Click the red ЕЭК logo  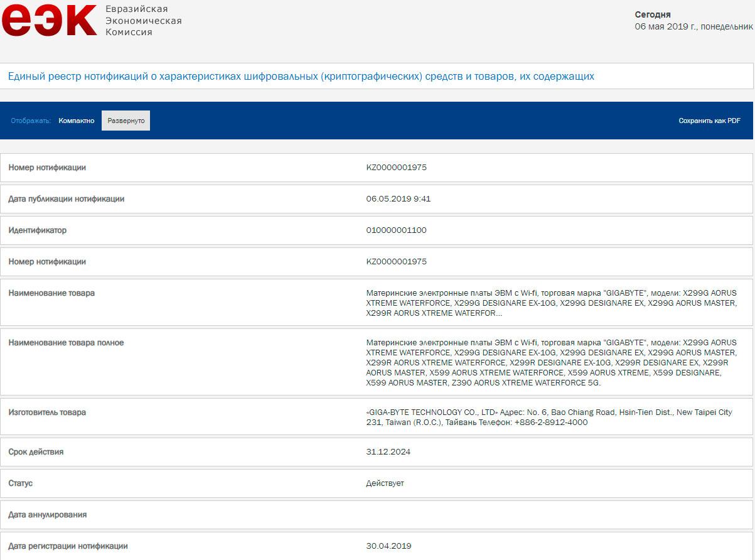tap(49, 21)
